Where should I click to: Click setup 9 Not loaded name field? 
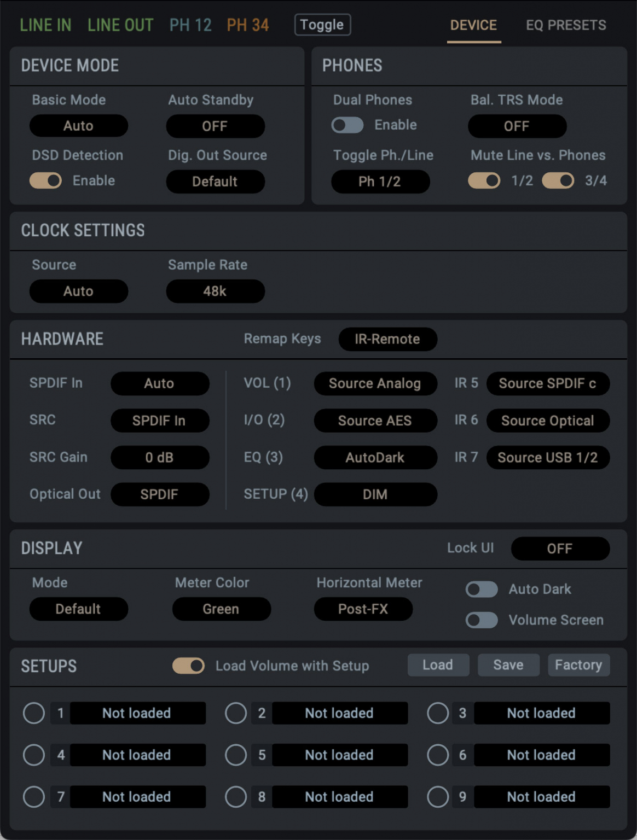[542, 797]
